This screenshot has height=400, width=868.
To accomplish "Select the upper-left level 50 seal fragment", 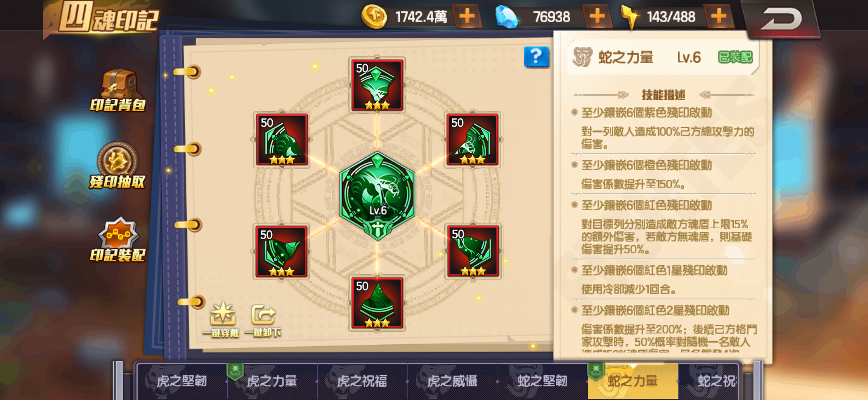I will (x=282, y=139).
